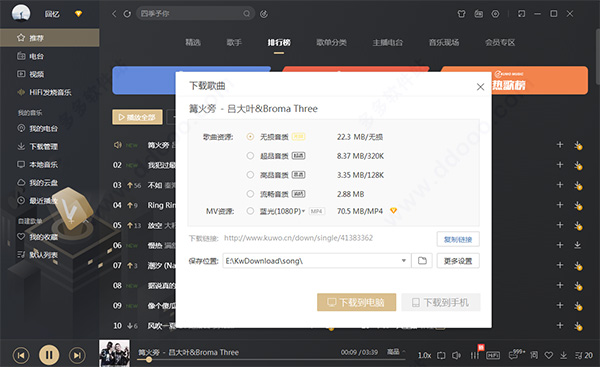Open the equalizer icon in player bar
The height and width of the screenshot is (367, 600).
(474, 356)
